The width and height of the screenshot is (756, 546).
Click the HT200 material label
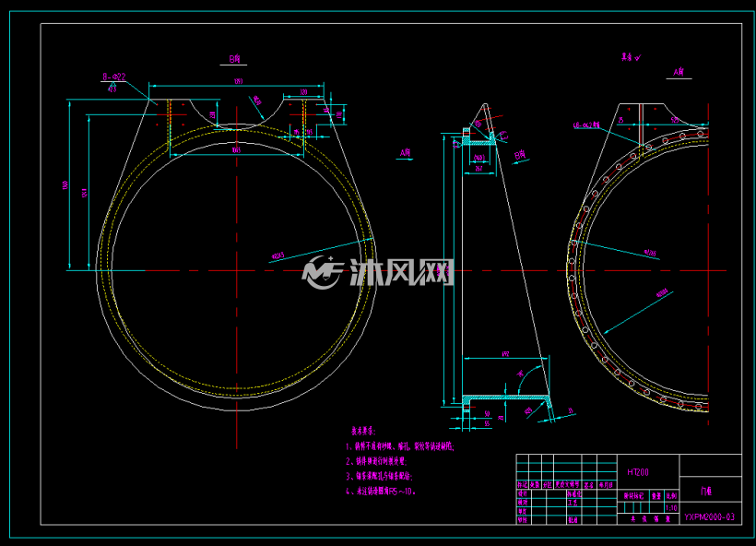(638, 472)
